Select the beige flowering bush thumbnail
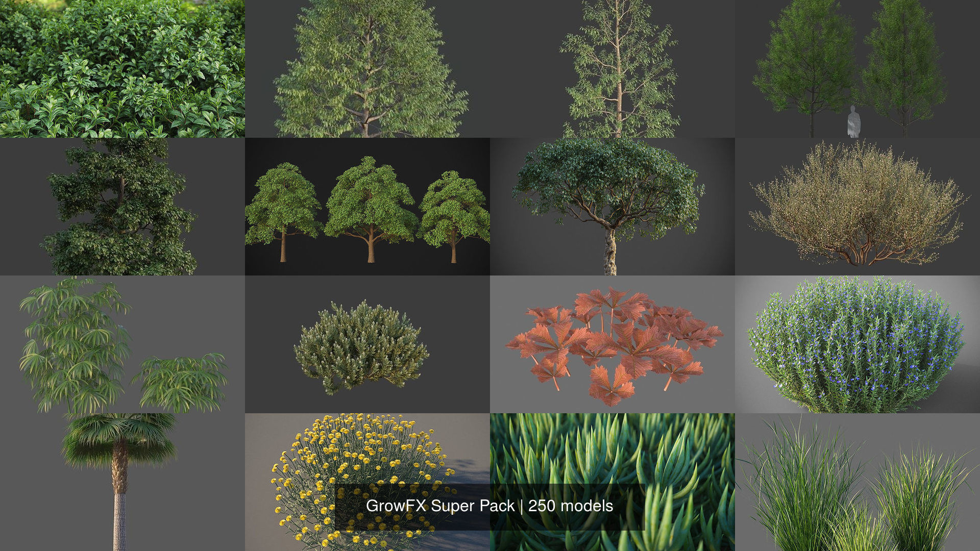This screenshot has height=551, width=980. (x=857, y=207)
